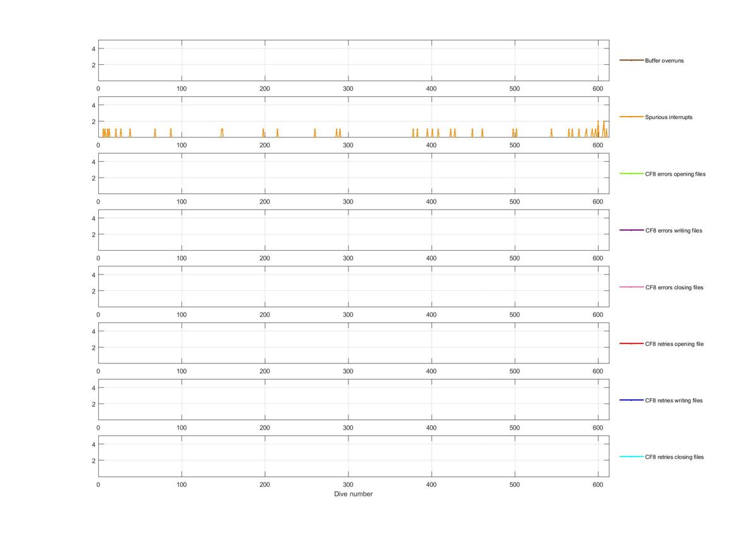Click the orange spike near dive 215
Image resolution: width=756 pixels, height=536 pixels.
(277, 133)
